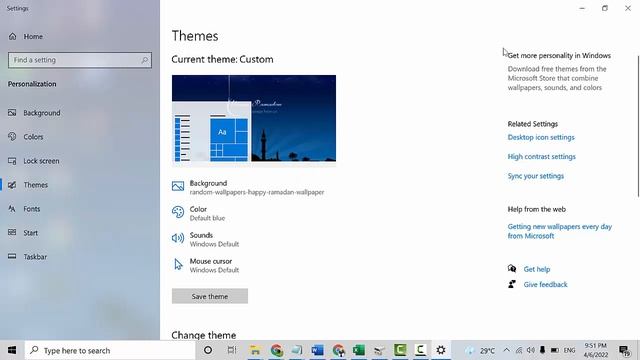Open the first green Camtasia taskbar icon
Image resolution: width=640 pixels, height=360 pixels.
point(400,350)
